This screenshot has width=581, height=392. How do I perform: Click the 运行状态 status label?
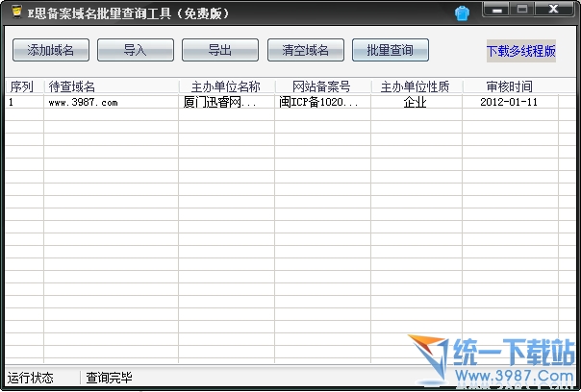(x=31, y=378)
